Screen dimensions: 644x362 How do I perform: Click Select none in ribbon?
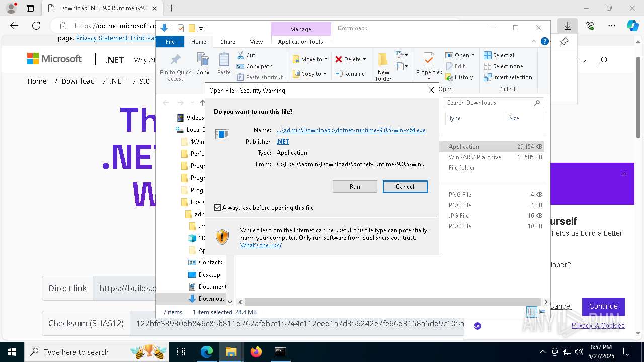503,66
